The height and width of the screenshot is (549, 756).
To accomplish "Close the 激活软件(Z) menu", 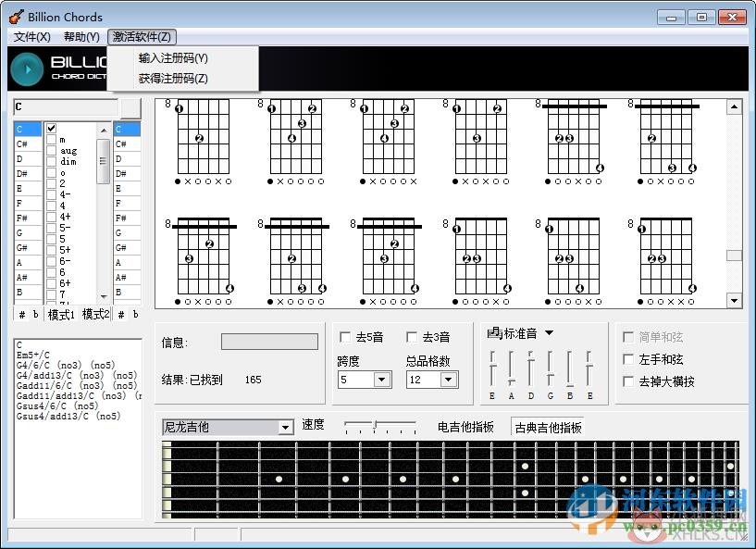I will [x=142, y=37].
